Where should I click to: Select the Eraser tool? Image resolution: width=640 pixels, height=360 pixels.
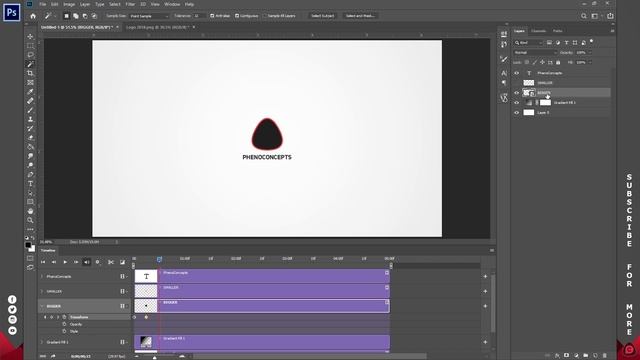[x=30, y=138]
